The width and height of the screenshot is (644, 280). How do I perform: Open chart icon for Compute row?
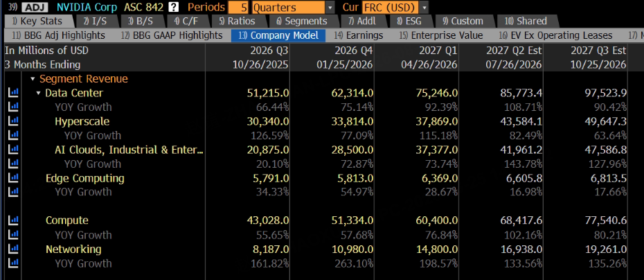pos(13,220)
